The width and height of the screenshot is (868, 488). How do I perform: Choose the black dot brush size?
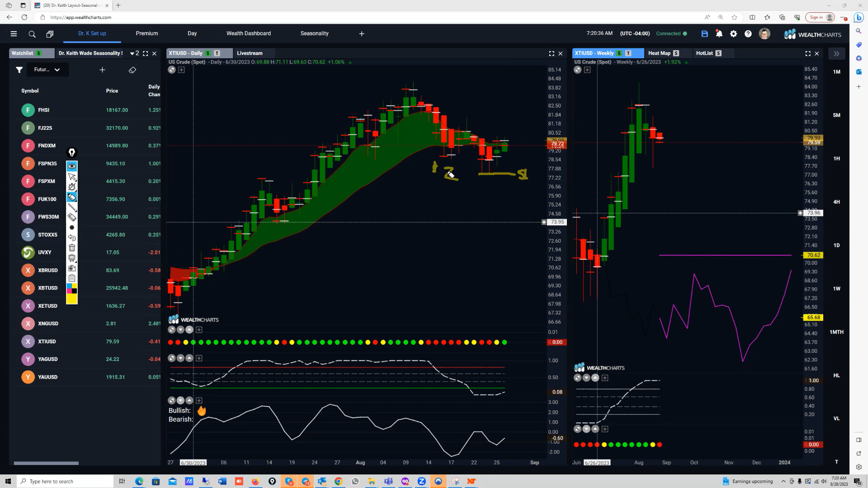72,227
